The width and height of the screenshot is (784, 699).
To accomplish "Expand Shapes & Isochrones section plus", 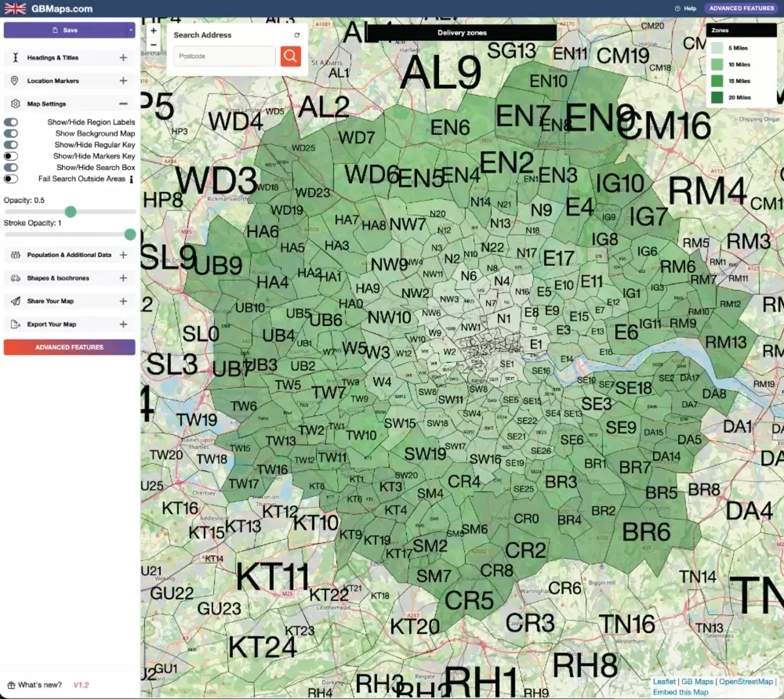I will tap(123, 278).
